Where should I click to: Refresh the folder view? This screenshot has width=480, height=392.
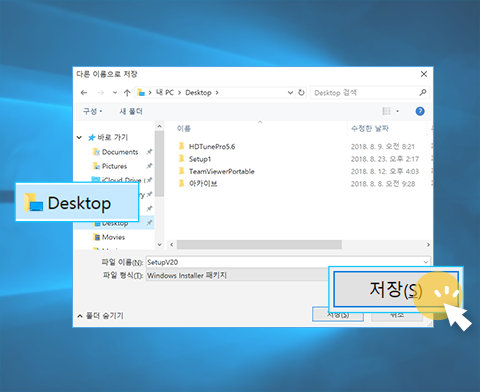(301, 93)
